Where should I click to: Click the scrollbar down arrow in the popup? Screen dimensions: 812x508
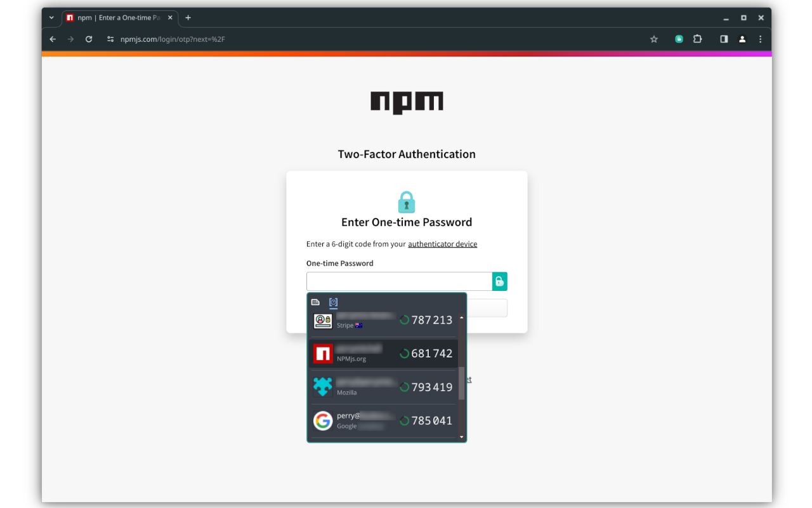coord(462,437)
